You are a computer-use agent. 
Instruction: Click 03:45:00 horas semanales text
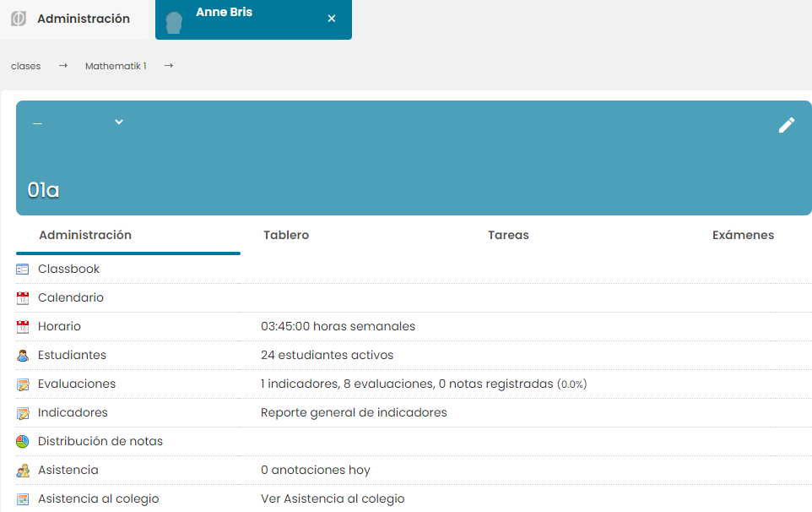[x=338, y=326]
